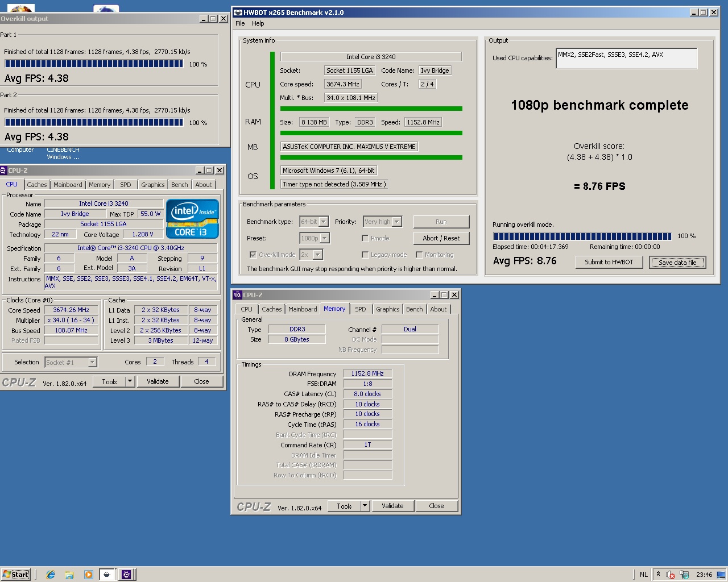The image size is (728, 582).
Task: Open Windows Media Player taskbar icon
Action: pyautogui.click(x=88, y=575)
